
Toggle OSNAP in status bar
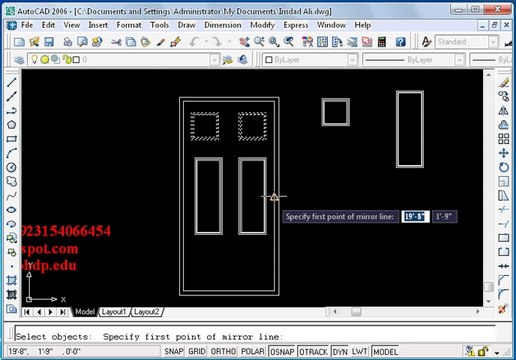(282, 352)
